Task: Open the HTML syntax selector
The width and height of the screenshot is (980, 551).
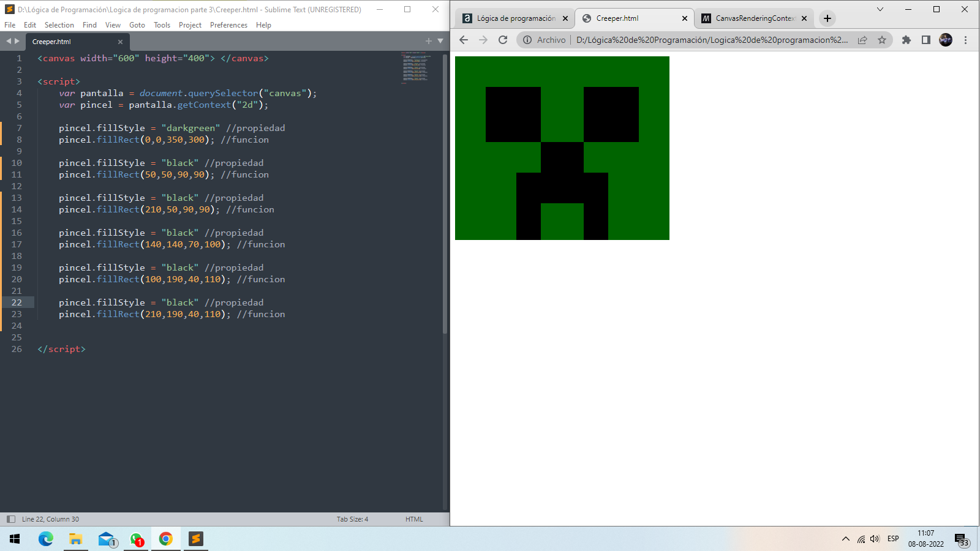Action: pyautogui.click(x=414, y=519)
